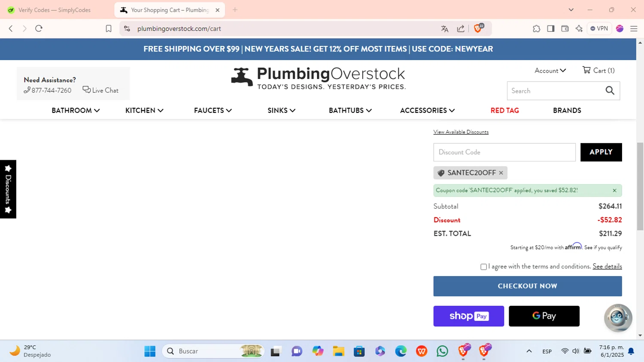Open Brave Shields lion icon
The height and width of the screenshot is (362, 644).
pyautogui.click(x=478, y=28)
